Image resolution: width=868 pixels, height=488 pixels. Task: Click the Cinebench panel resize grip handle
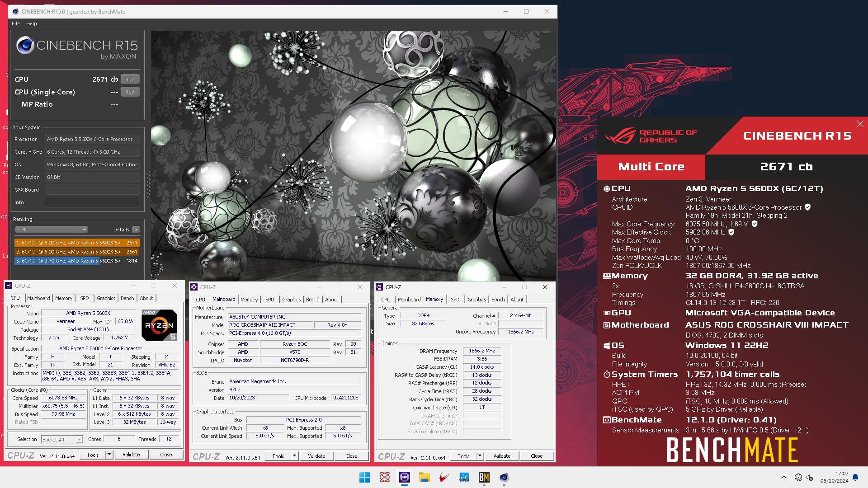point(148,184)
